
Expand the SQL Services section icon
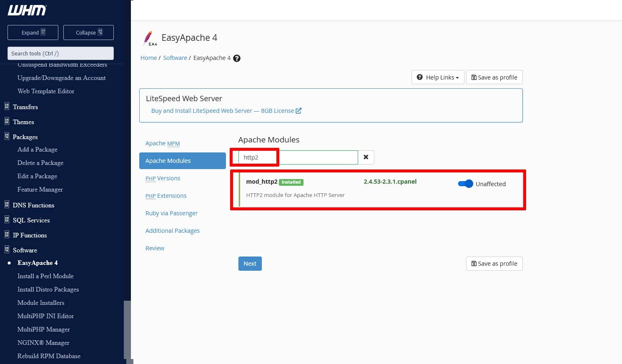(7, 220)
